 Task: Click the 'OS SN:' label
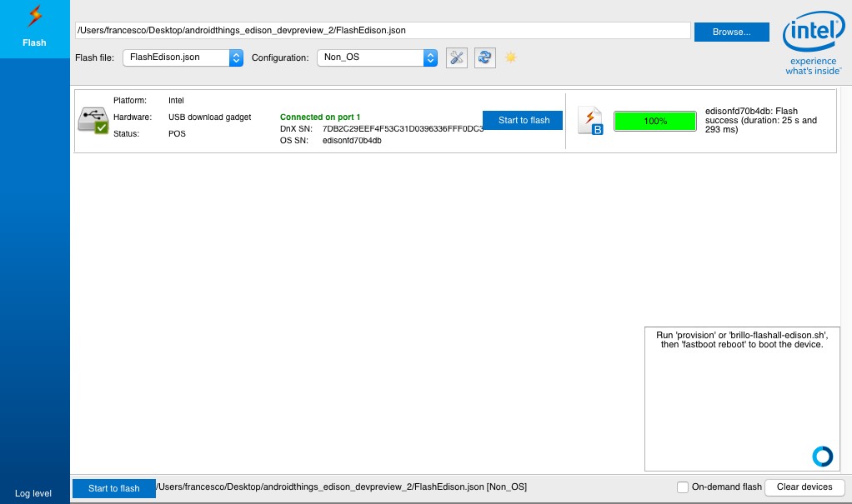tap(294, 141)
